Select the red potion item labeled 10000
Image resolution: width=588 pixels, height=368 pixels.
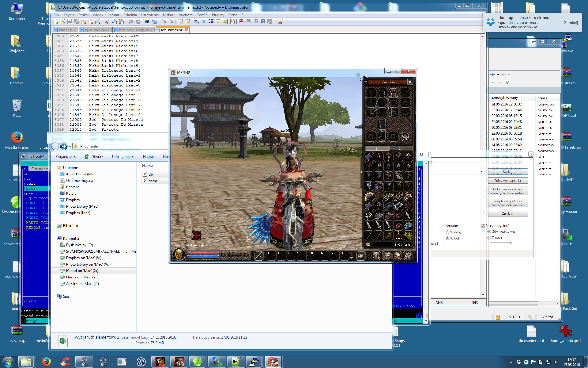coord(398,235)
